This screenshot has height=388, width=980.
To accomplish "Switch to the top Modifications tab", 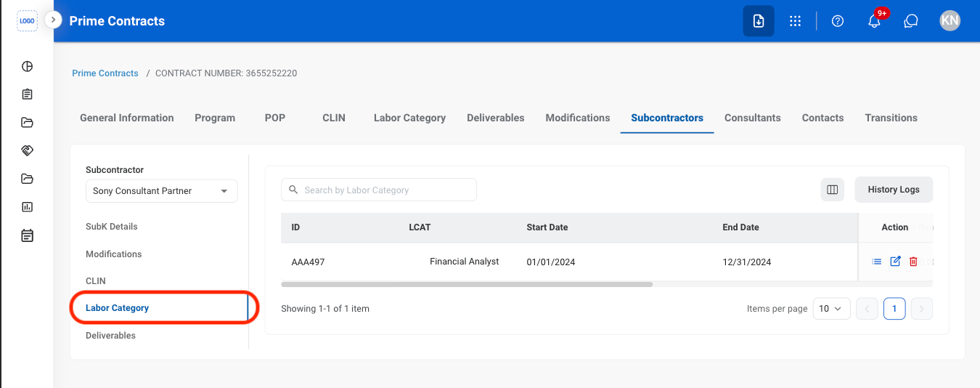I will (578, 118).
